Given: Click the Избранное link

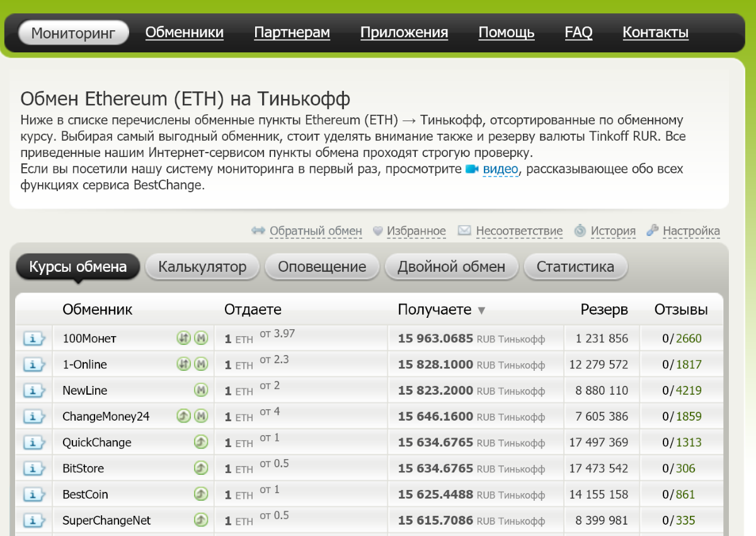Looking at the screenshot, I should coord(416,231).
